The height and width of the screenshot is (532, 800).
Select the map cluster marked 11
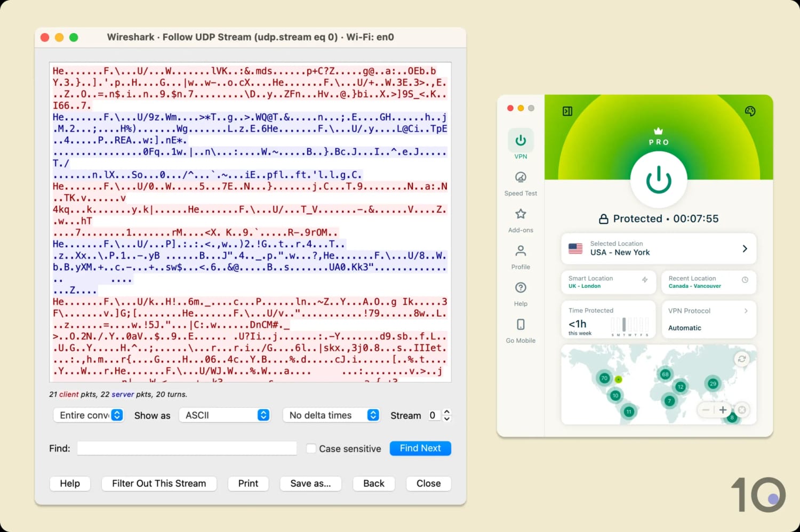(629, 412)
